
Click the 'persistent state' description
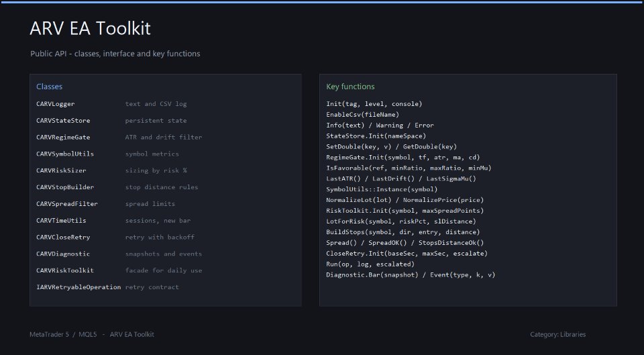(156, 120)
